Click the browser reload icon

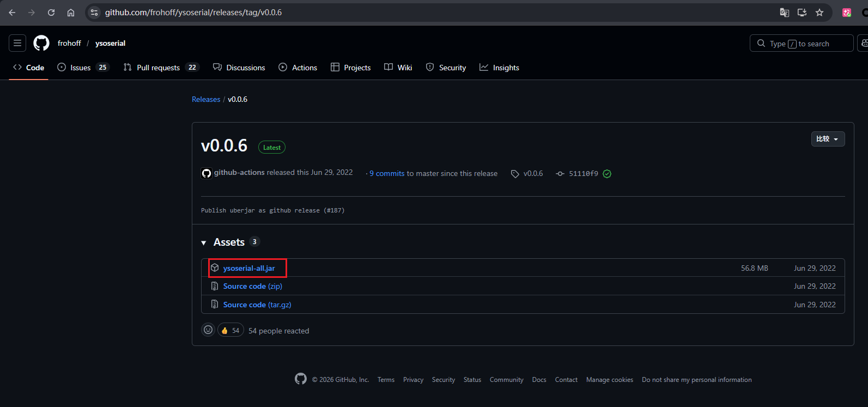pyautogui.click(x=51, y=13)
